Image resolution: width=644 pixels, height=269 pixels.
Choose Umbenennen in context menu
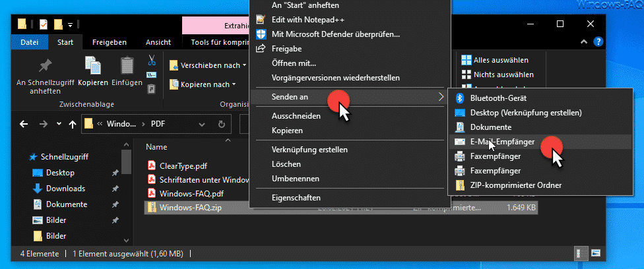point(348,179)
